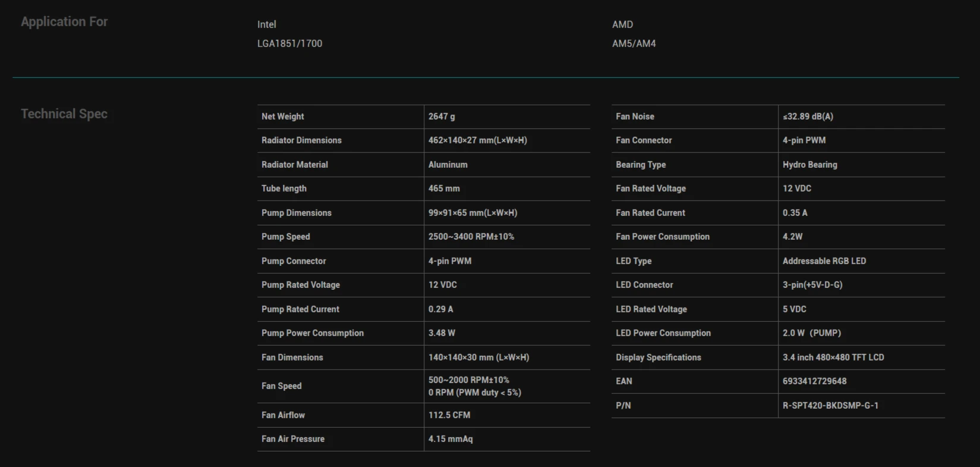Click the 3.4 inch 480×480 TFT LCD value
This screenshot has width=980, height=467.
pos(833,358)
